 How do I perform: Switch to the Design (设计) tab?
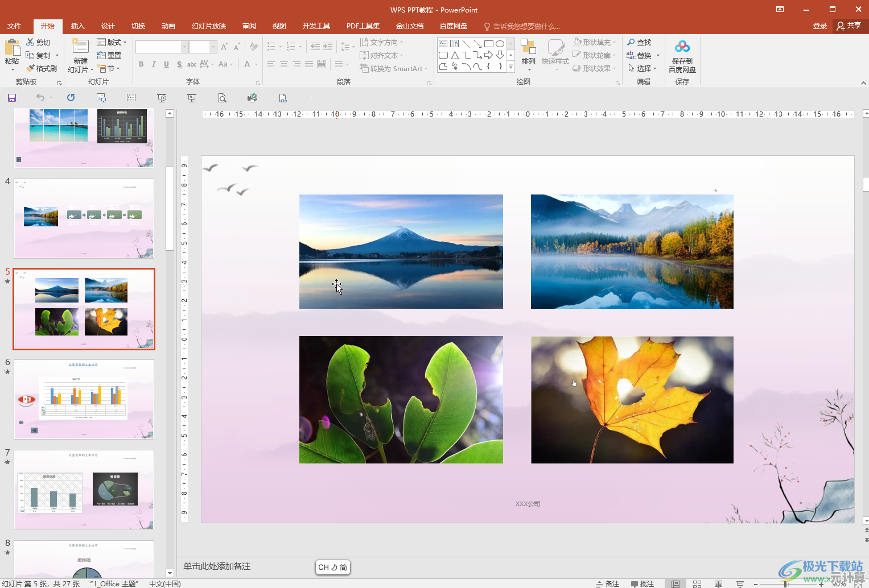(108, 26)
